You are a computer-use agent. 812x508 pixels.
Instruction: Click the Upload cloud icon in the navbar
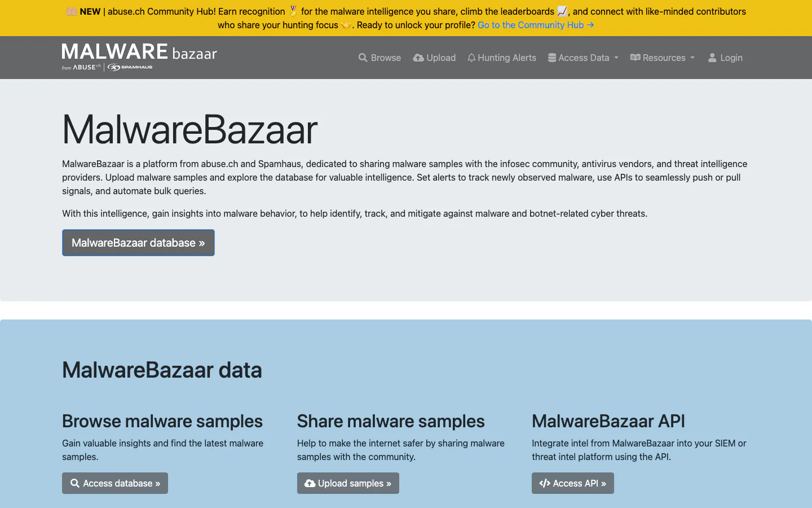tap(418, 58)
